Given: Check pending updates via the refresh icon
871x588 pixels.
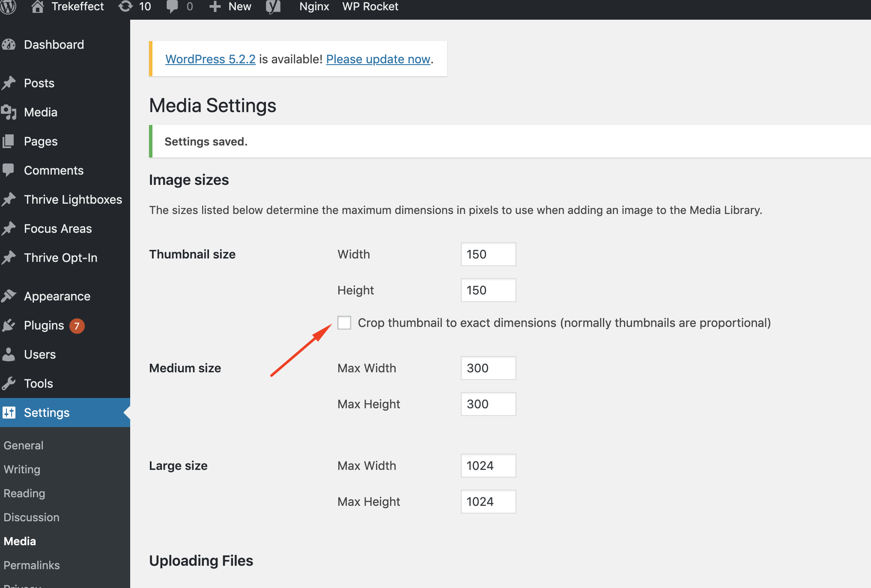Looking at the screenshot, I should point(125,6).
